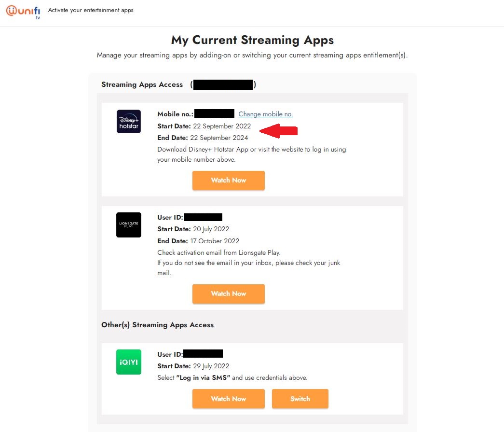The width and height of the screenshot is (504, 432).
Task: Click the red arrow beside Start Date
Action: tap(279, 130)
